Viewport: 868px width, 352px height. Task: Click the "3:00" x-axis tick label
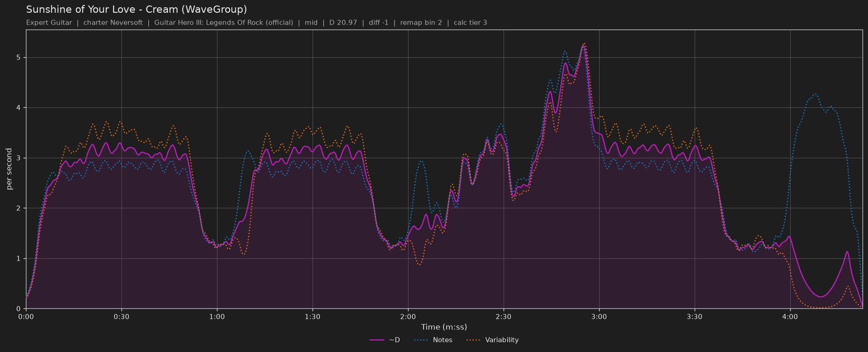coord(599,317)
